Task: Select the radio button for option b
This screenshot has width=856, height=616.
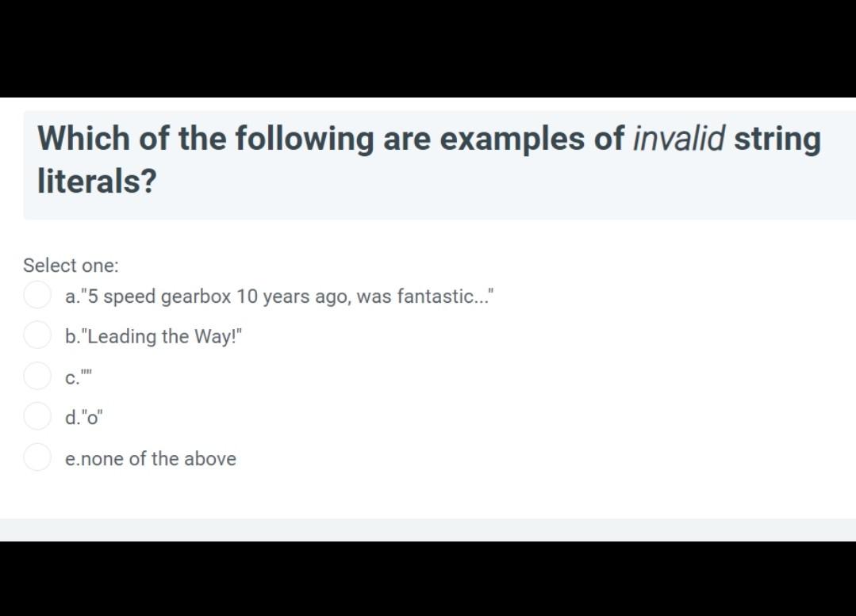Action: pos(37,335)
